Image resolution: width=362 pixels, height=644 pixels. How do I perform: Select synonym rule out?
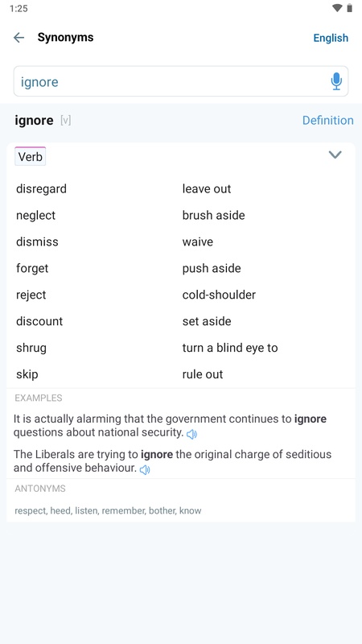tap(203, 374)
